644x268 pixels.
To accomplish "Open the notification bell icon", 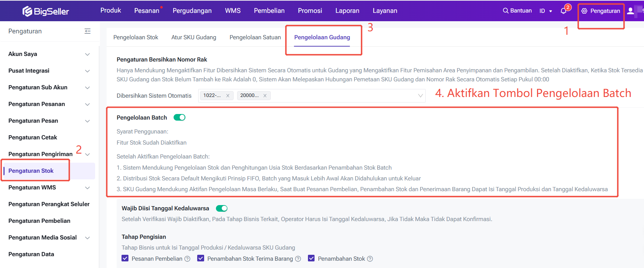I will pyautogui.click(x=563, y=11).
